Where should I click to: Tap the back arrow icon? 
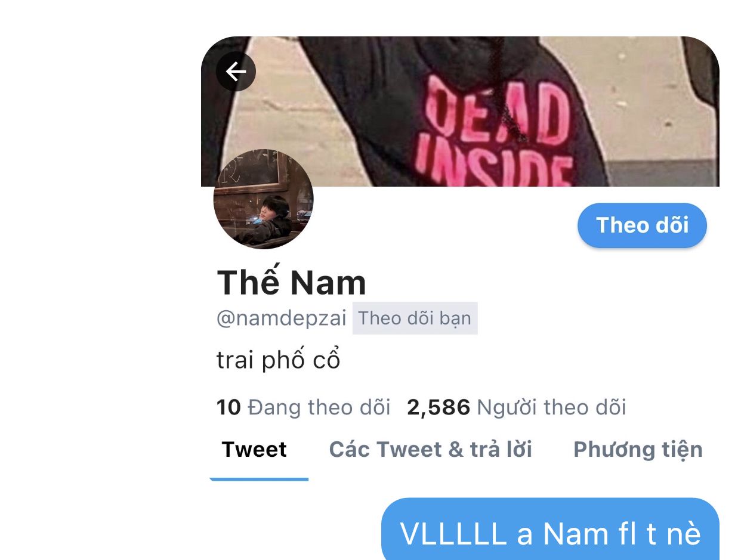point(236,72)
